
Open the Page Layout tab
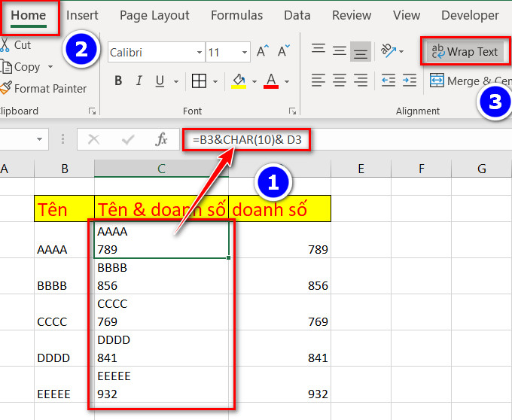pyautogui.click(x=154, y=15)
